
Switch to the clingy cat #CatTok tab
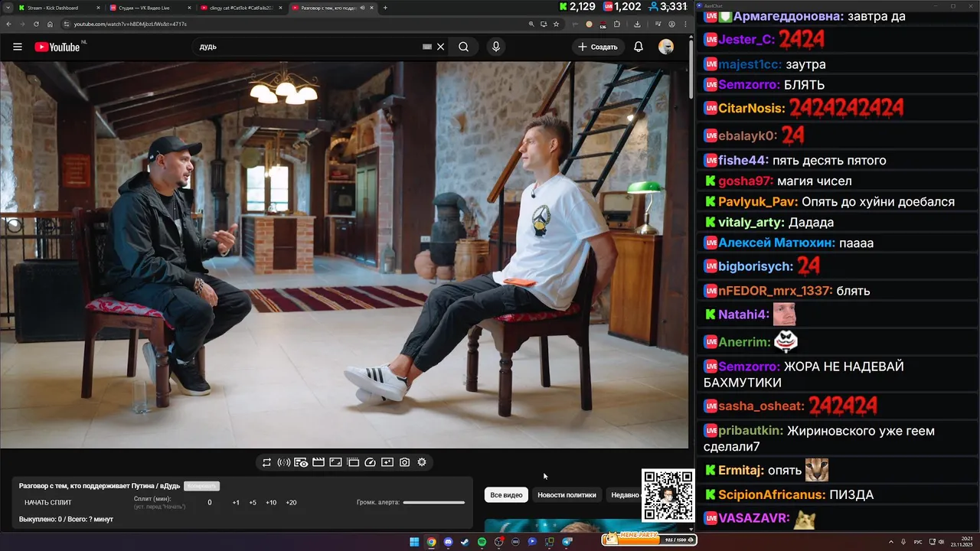point(240,8)
